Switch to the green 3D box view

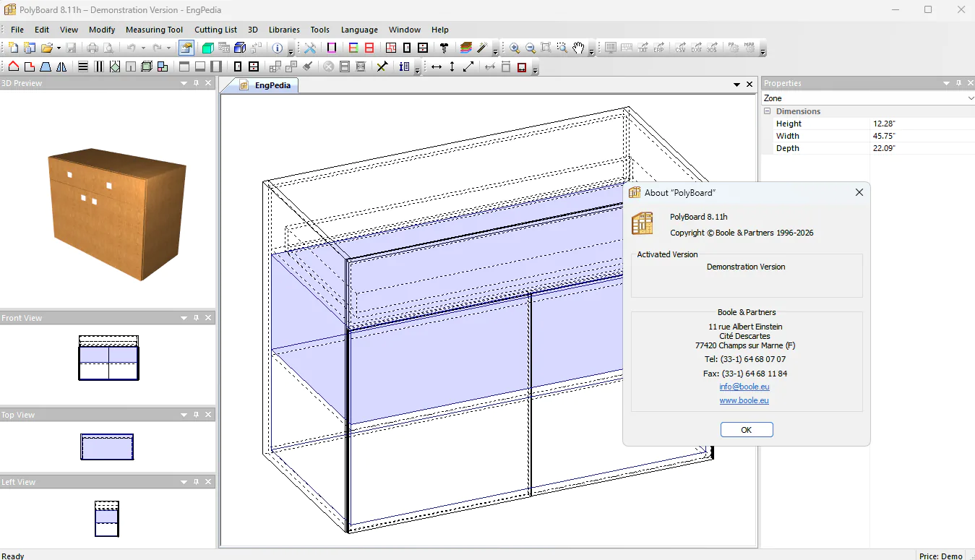click(208, 48)
